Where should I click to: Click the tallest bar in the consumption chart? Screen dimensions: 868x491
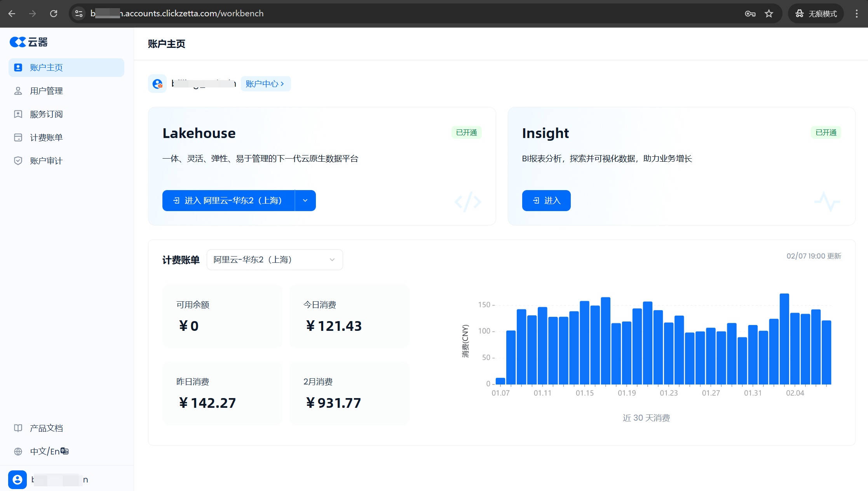click(784, 338)
